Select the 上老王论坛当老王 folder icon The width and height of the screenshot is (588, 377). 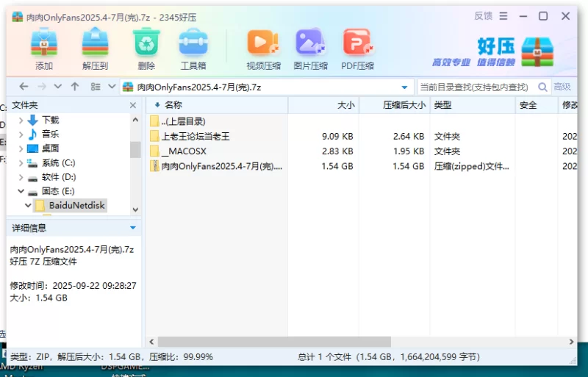point(154,136)
